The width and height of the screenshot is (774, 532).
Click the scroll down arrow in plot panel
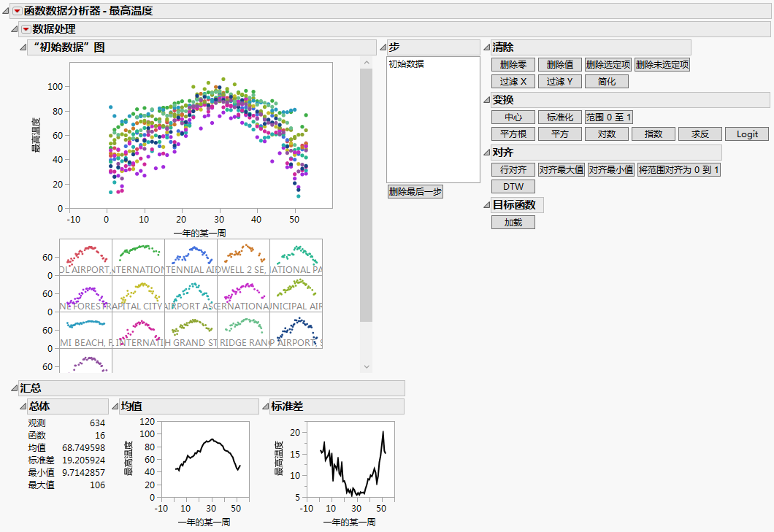coord(367,366)
